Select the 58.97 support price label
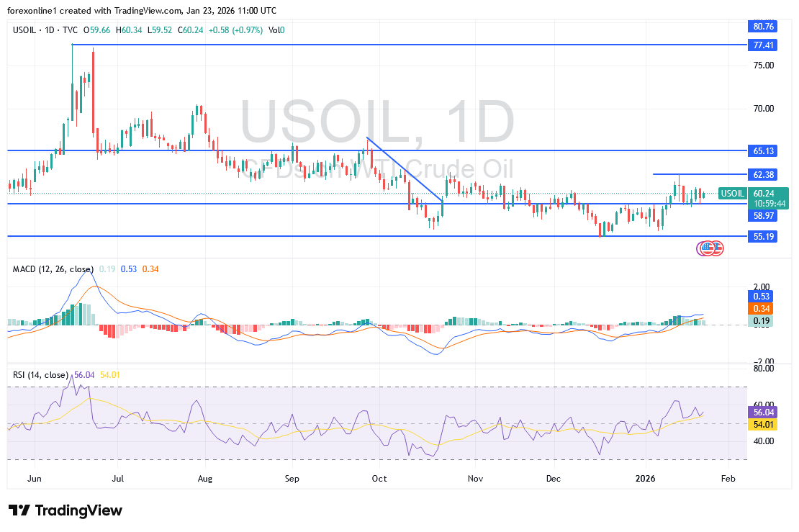 coord(763,215)
